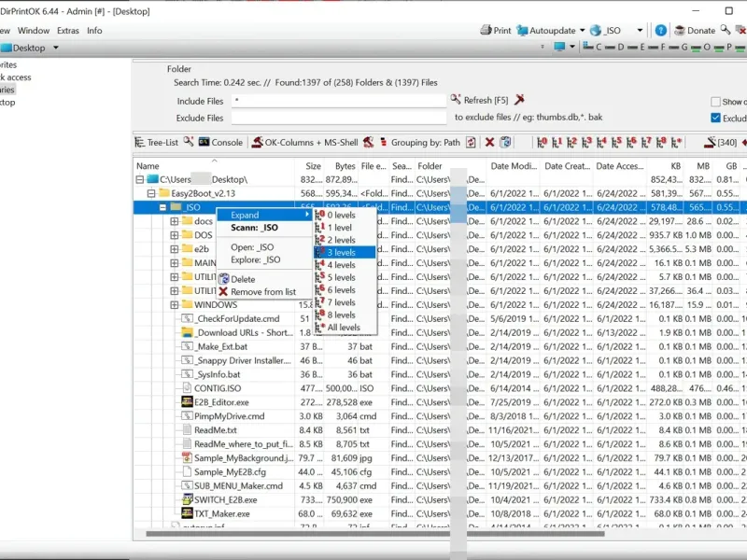Select '3 levels' in the Expand submenu
This screenshot has height=560, width=747.
point(341,252)
